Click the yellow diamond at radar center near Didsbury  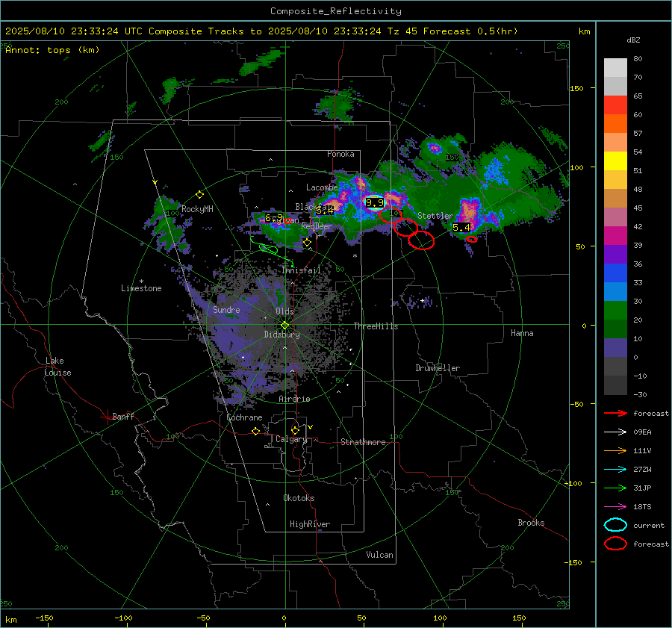[285, 326]
